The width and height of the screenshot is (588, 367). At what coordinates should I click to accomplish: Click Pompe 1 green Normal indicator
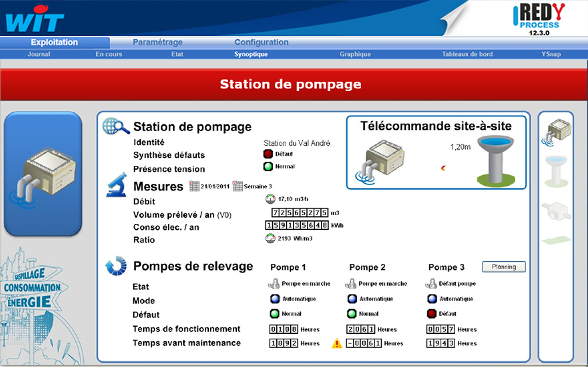tap(275, 314)
